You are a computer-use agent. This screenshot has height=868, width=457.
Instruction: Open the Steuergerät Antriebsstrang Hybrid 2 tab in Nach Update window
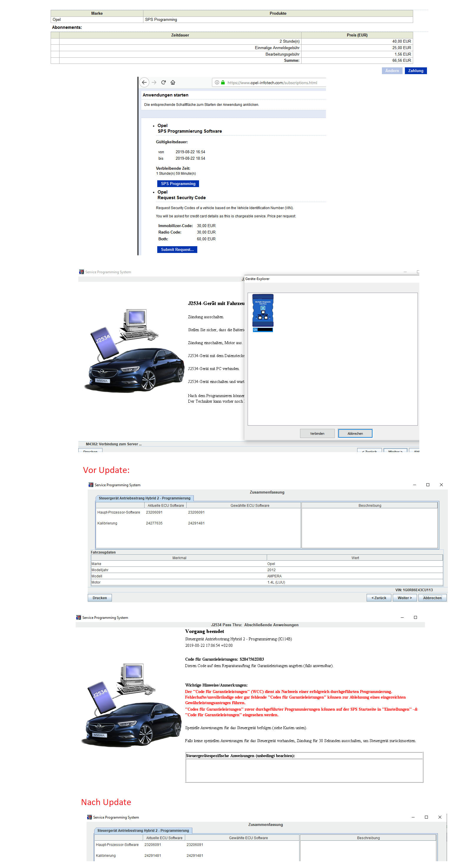tap(143, 831)
